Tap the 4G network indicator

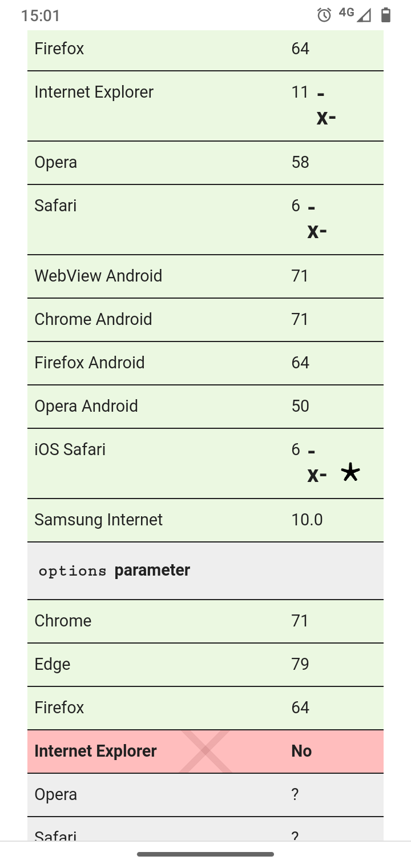345,13
